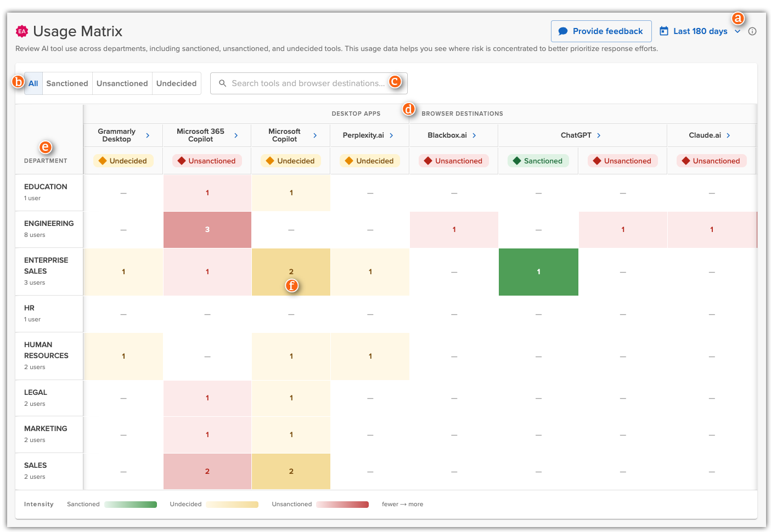
Task: Expand Claude.ai column chevron
Action: pyautogui.click(x=728, y=135)
